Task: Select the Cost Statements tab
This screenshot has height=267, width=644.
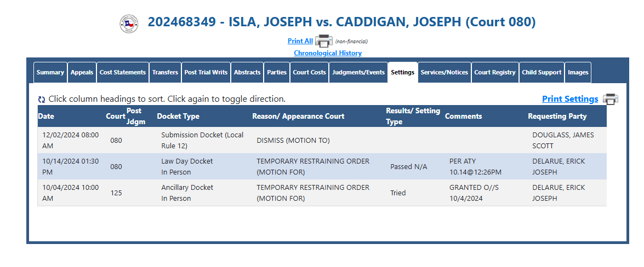Action: (123, 73)
